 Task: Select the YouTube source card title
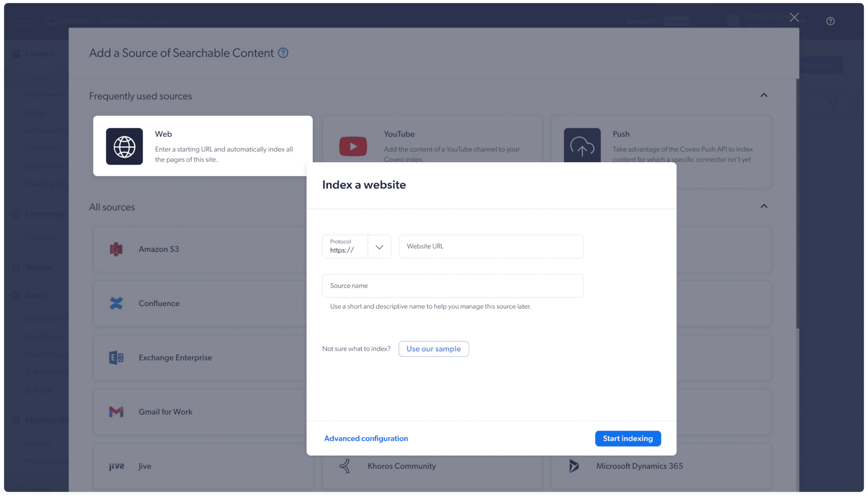click(x=399, y=134)
